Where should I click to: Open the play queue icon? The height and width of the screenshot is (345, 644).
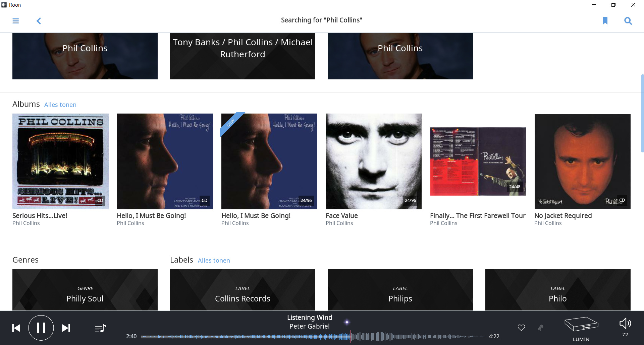tap(100, 328)
